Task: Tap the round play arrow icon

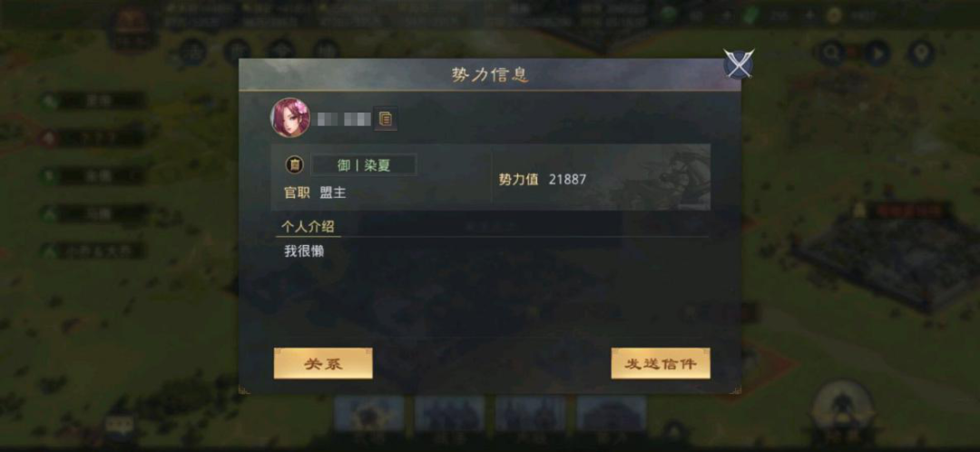Action: [x=877, y=54]
